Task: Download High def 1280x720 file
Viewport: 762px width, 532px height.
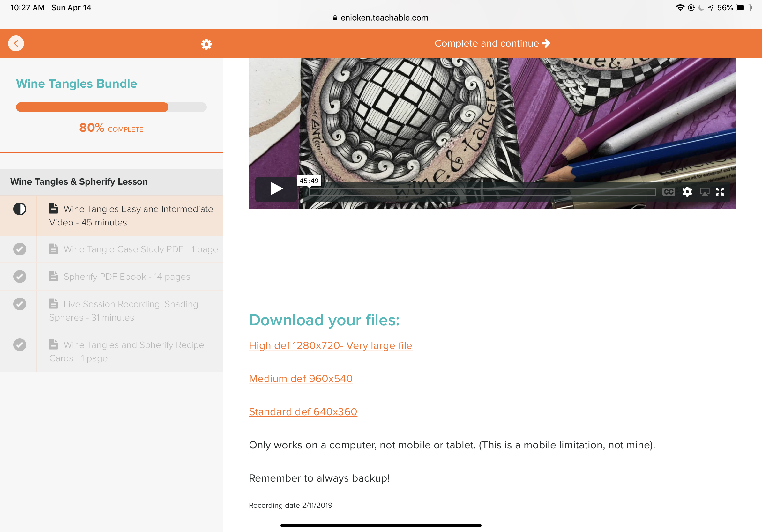Action: click(x=330, y=345)
